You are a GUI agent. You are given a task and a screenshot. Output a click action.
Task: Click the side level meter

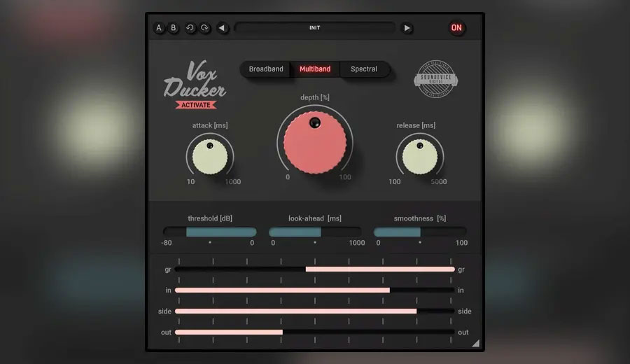point(315,311)
